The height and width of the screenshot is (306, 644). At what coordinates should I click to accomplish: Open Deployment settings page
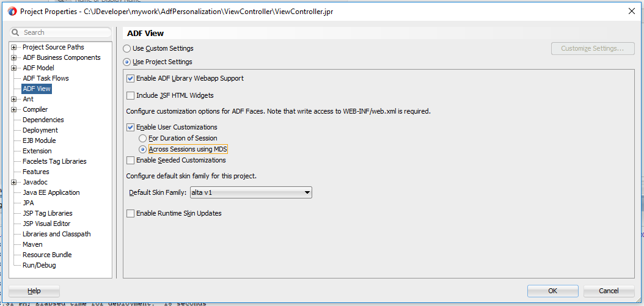[40, 130]
